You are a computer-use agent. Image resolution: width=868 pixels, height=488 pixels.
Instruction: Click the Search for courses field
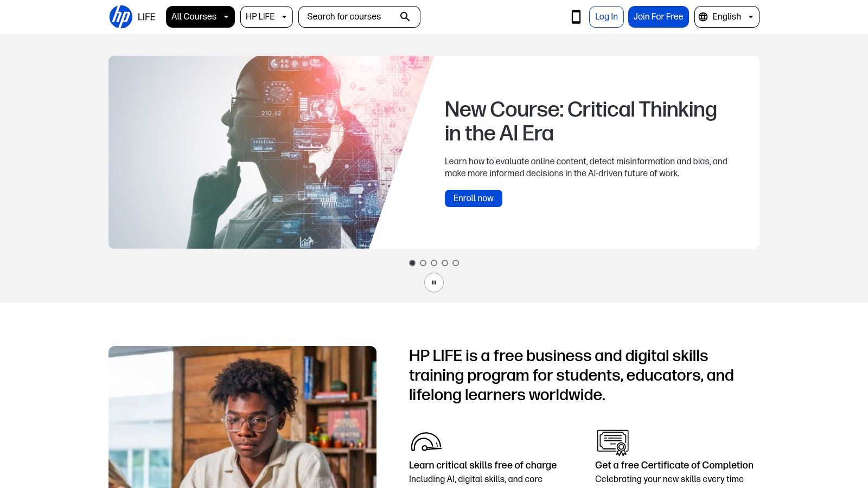[x=359, y=17]
